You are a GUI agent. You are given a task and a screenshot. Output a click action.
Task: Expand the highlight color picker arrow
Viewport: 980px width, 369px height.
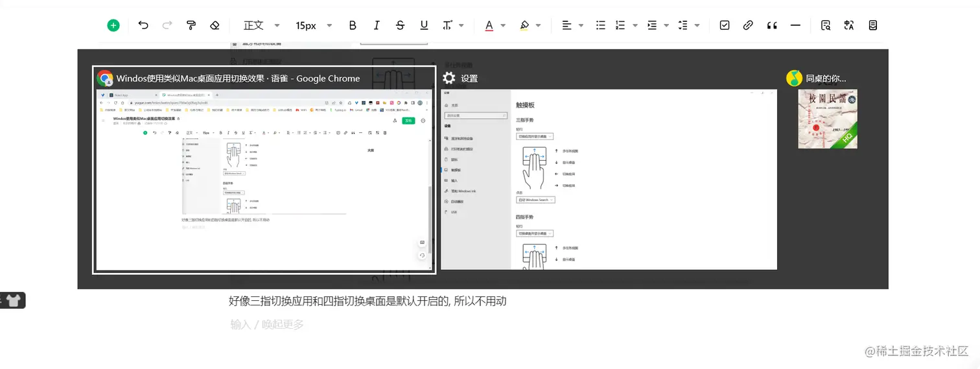tap(539, 25)
